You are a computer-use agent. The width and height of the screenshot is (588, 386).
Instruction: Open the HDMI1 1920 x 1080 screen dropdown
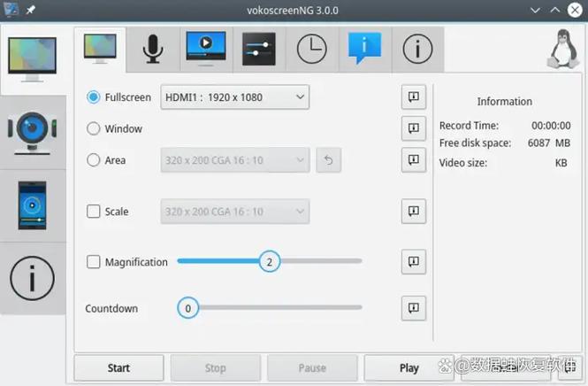pos(235,97)
